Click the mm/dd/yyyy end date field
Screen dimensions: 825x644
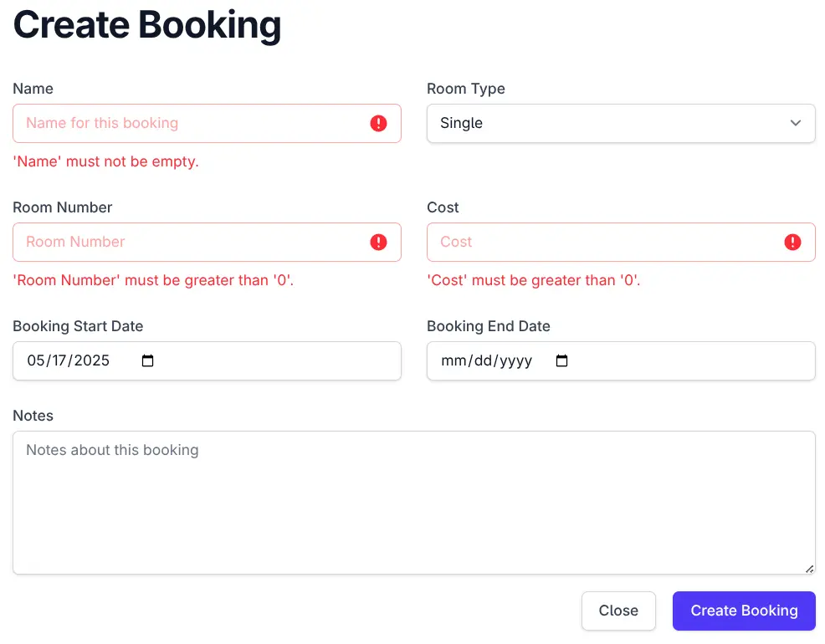tap(621, 361)
